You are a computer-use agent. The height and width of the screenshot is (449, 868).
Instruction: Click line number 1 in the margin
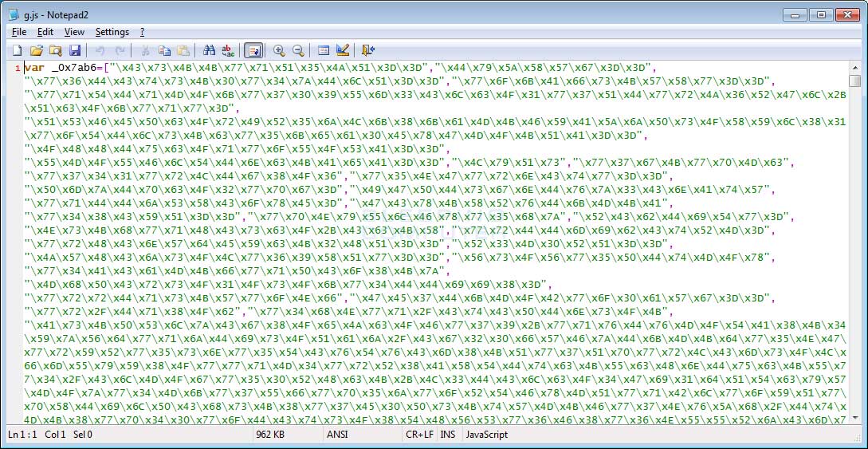18,69
